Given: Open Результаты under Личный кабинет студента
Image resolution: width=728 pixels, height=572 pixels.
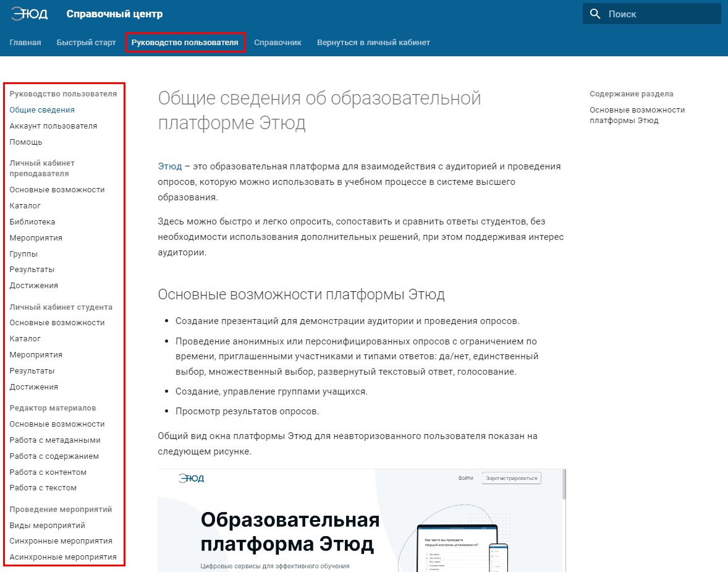Looking at the screenshot, I should tap(32, 371).
